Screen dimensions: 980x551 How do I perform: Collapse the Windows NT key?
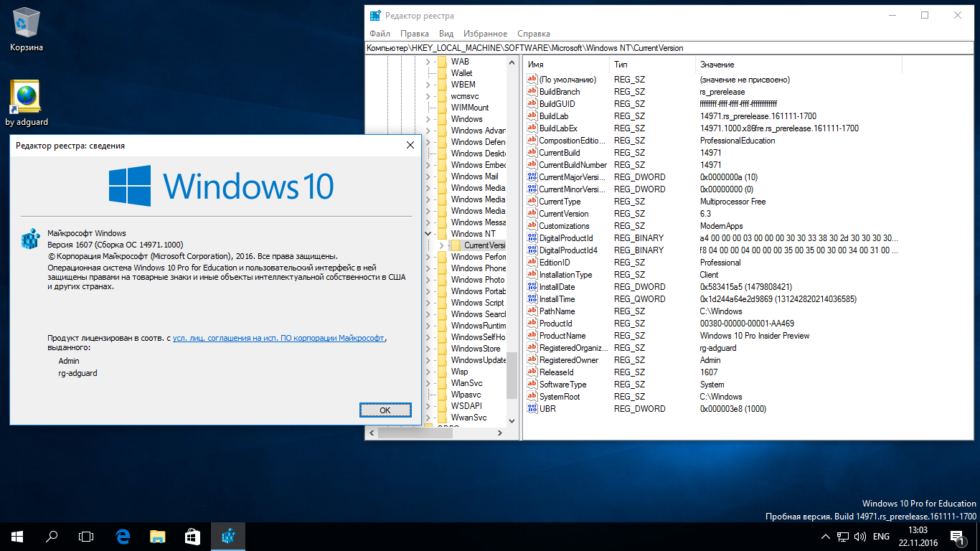tap(428, 234)
